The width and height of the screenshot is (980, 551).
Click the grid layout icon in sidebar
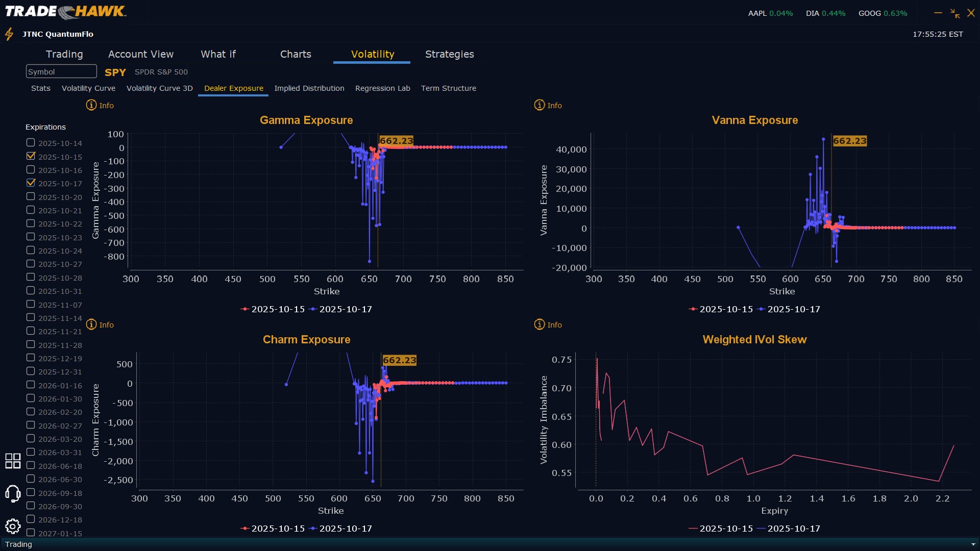point(13,461)
